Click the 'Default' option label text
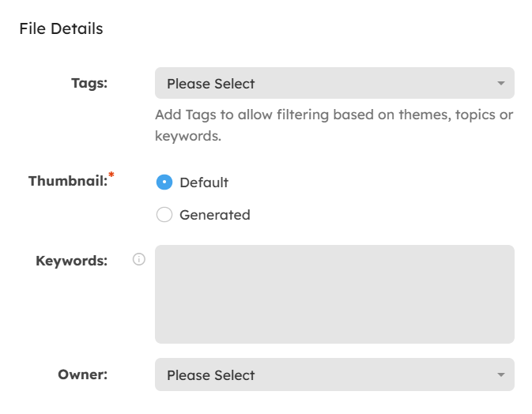The height and width of the screenshot is (414, 532). (204, 183)
